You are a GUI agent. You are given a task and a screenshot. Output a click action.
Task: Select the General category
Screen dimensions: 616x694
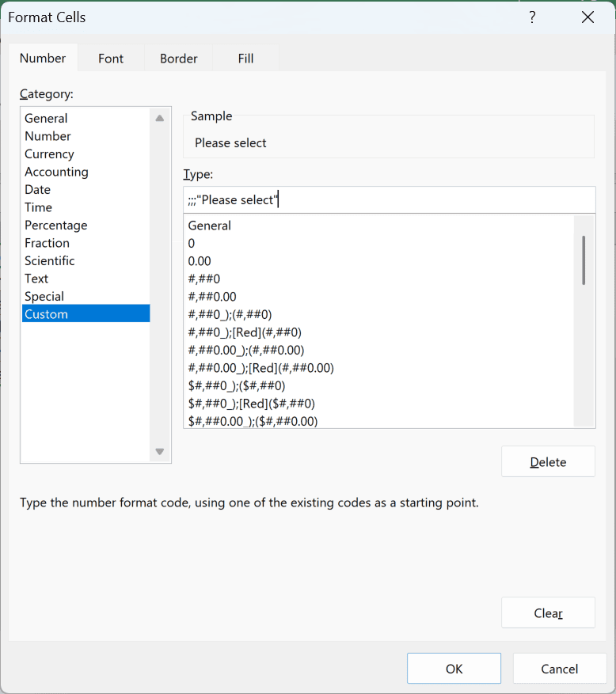86,118
